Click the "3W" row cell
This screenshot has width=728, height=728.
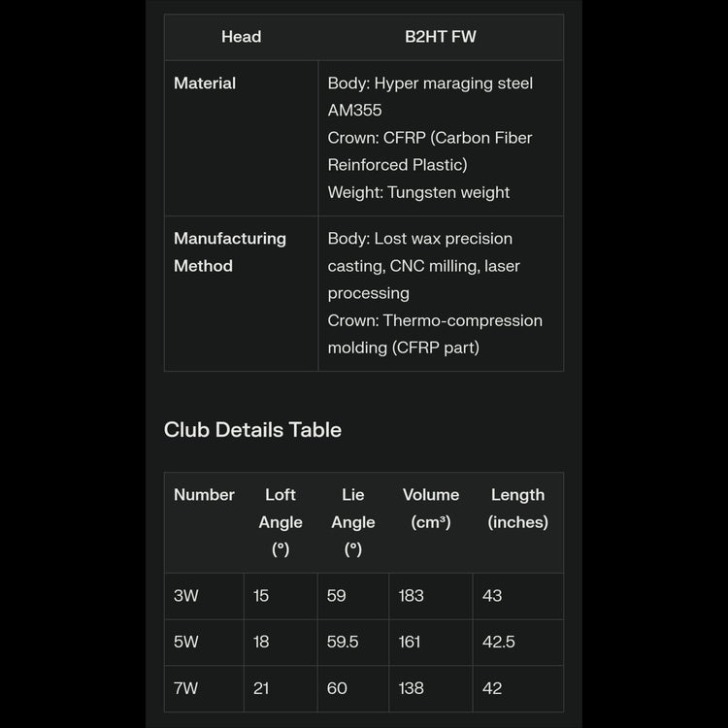[185, 596]
